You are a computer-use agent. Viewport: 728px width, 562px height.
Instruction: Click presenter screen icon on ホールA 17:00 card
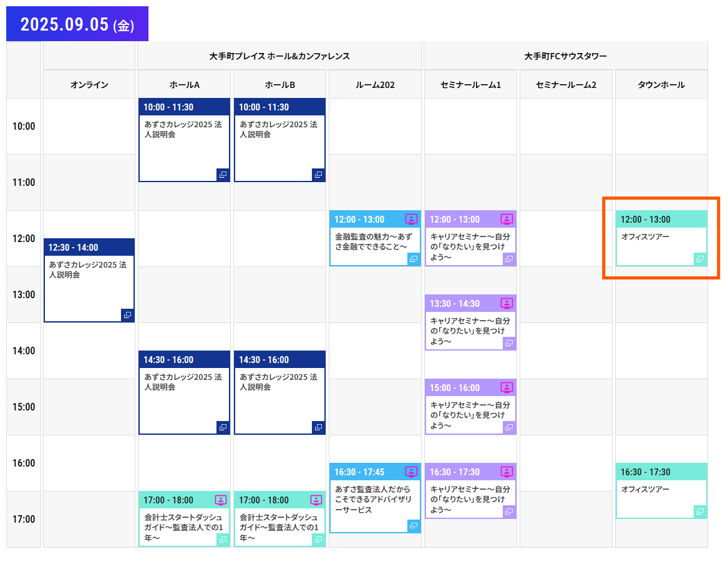point(221,500)
